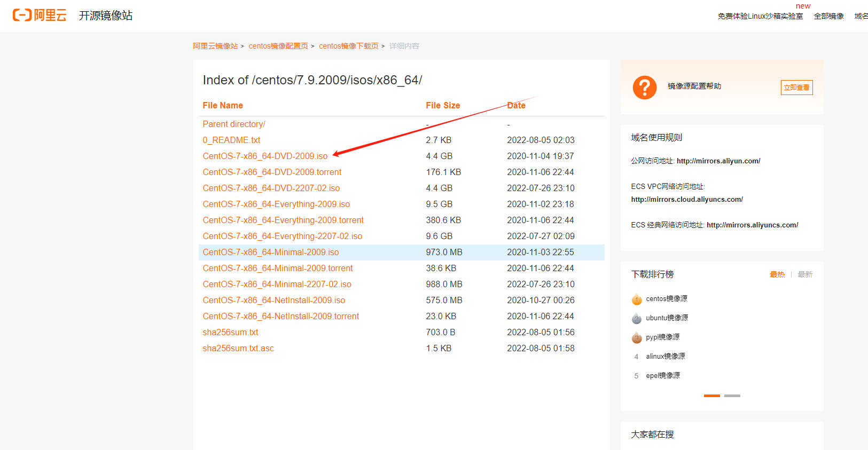
Task: Go to 阿里云镜像站 breadcrumb link
Action: (x=215, y=46)
